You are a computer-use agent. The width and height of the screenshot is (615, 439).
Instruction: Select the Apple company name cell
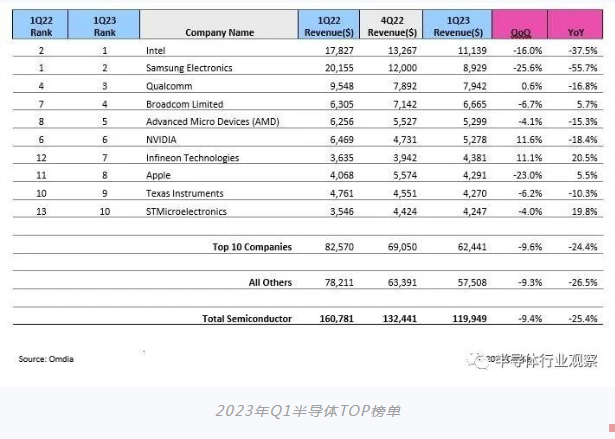coord(158,175)
